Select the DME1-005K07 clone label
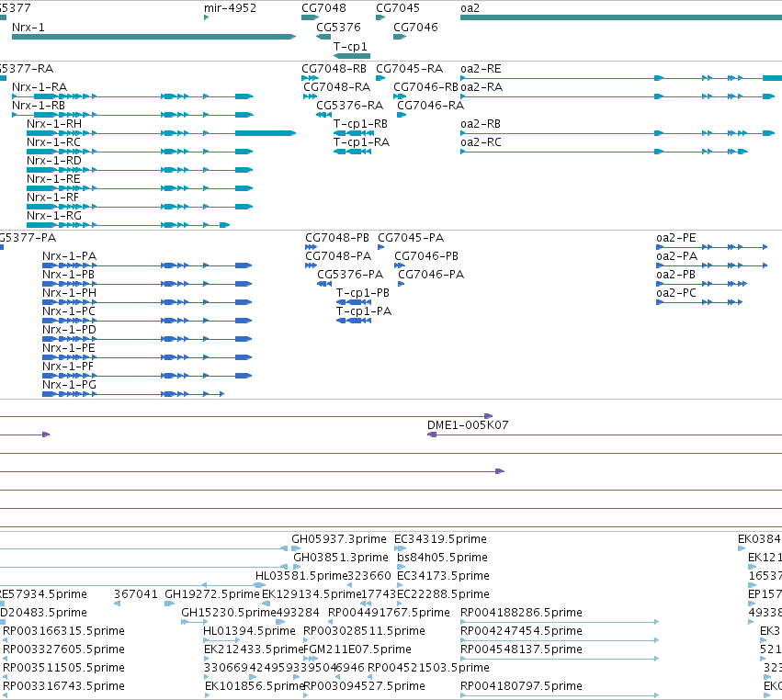Viewport: 782px width, 700px height. point(468,425)
